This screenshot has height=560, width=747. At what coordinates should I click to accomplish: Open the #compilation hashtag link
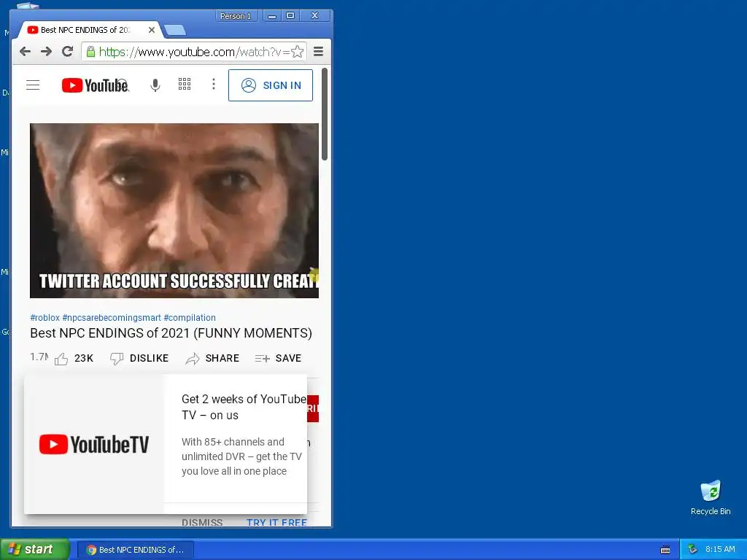(x=190, y=318)
